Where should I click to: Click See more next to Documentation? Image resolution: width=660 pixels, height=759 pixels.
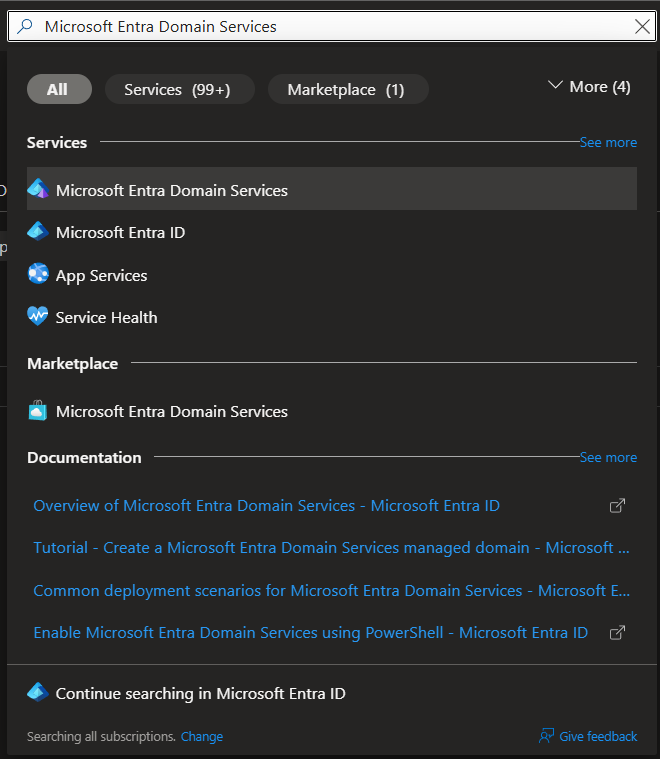pyautogui.click(x=608, y=458)
